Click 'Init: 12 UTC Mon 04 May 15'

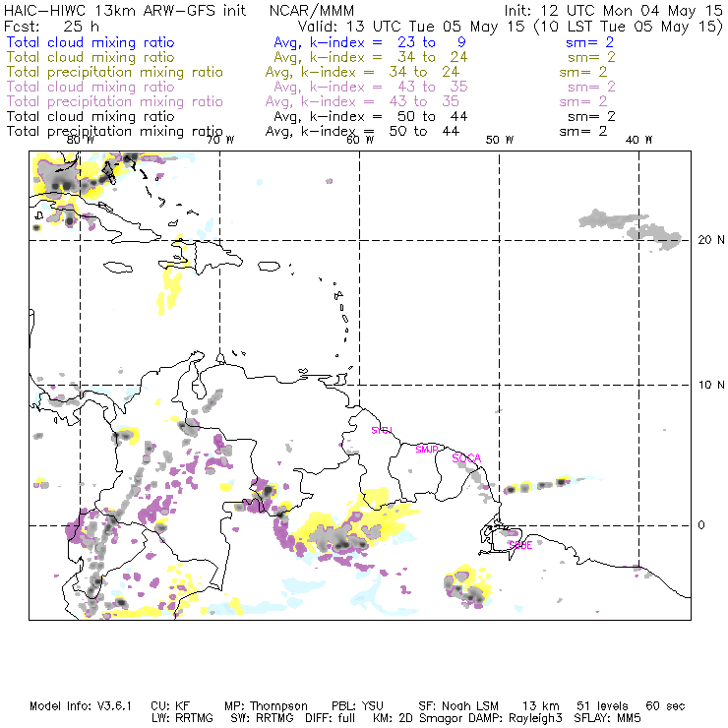click(x=613, y=11)
